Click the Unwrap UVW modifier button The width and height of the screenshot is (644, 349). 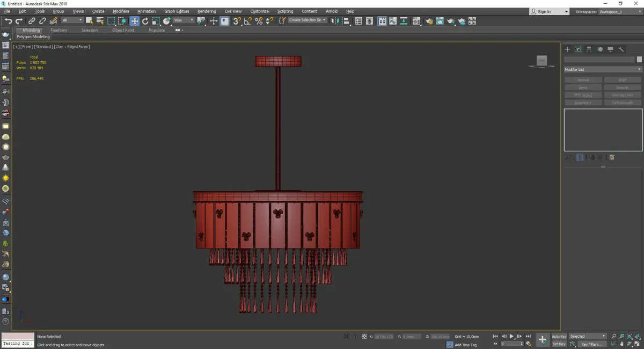tap(623, 95)
